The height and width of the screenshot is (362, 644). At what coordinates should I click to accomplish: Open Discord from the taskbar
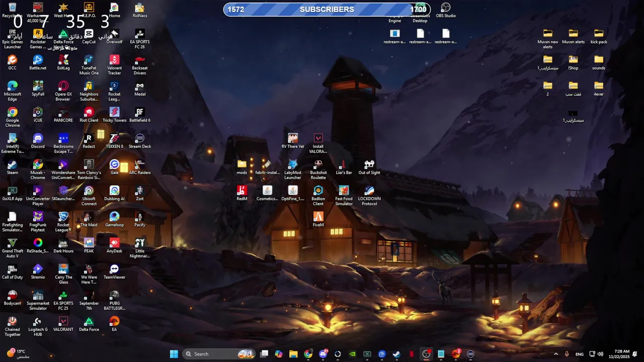tap(323, 354)
